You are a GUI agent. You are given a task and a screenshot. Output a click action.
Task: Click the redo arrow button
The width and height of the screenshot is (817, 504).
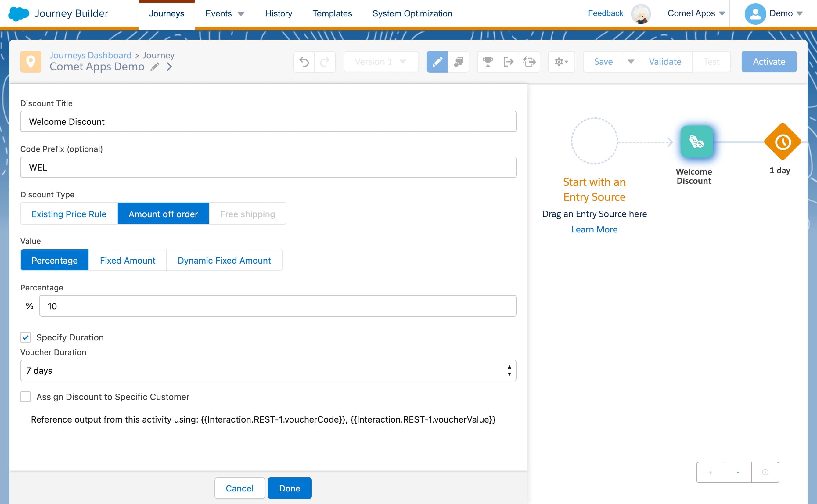pos(325,62)
